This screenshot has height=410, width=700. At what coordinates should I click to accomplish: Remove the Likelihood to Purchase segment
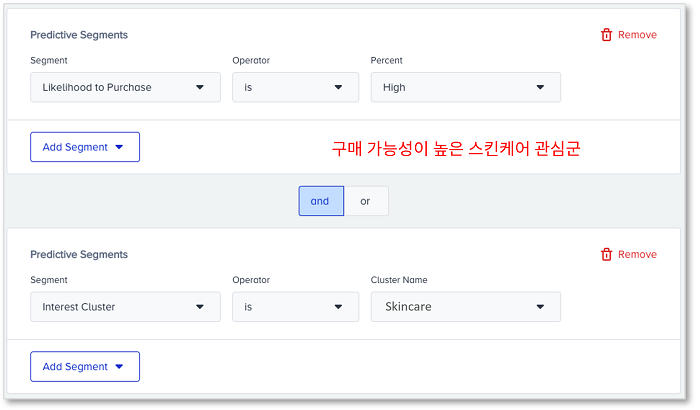click(x=629, y=34)
